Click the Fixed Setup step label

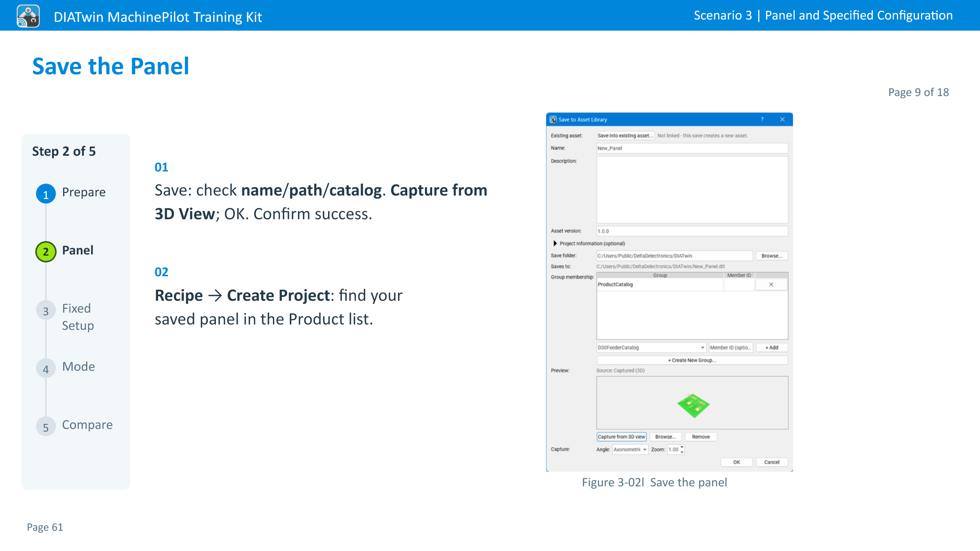[78, 317]
